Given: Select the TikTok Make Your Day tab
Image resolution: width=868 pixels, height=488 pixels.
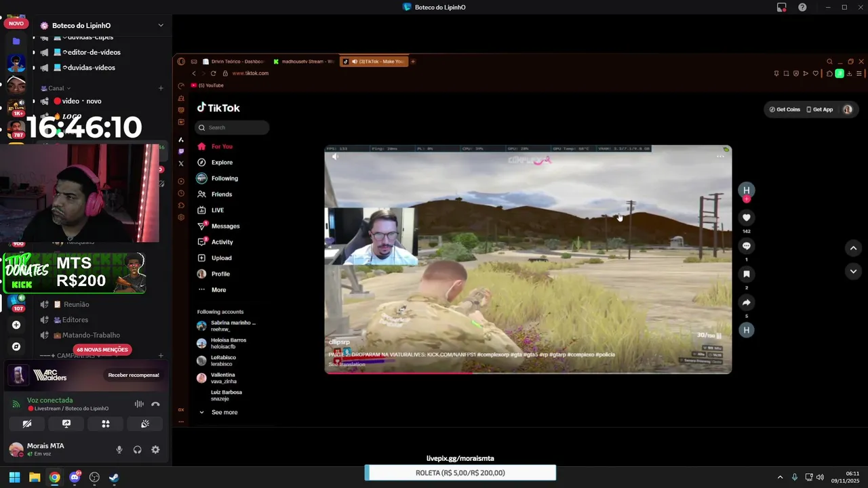Looking at the screenshot, I should [373, 62].
